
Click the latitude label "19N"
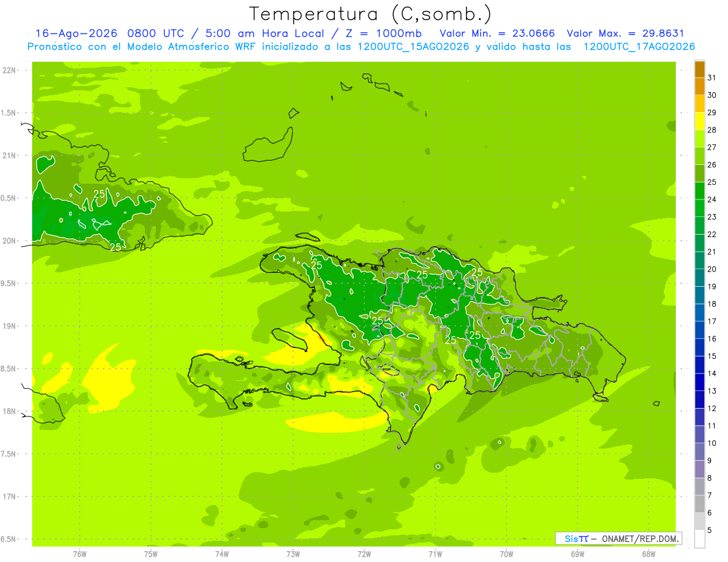point(8,326)
